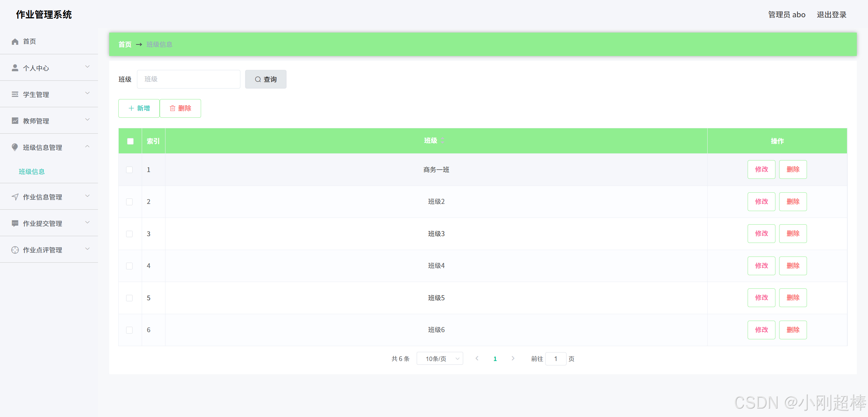The width and height of the screenshot is (868, 417).
Task: Click the paper-plane icon beside 作业信息管理
Action: click(x=15, y=197)
